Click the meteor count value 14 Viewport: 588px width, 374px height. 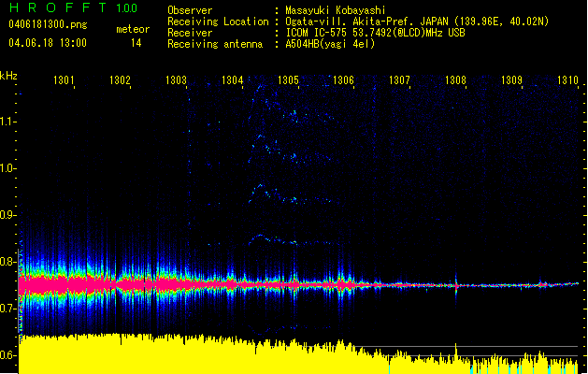[x=136, y=43]
